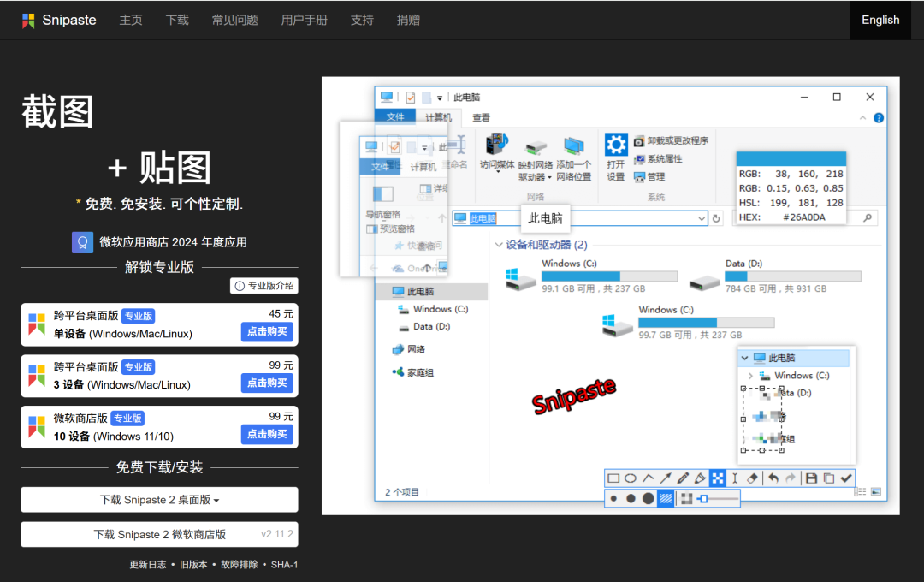
Task: Click the mosaic intensity slider handle
Action: pos(703,499)
